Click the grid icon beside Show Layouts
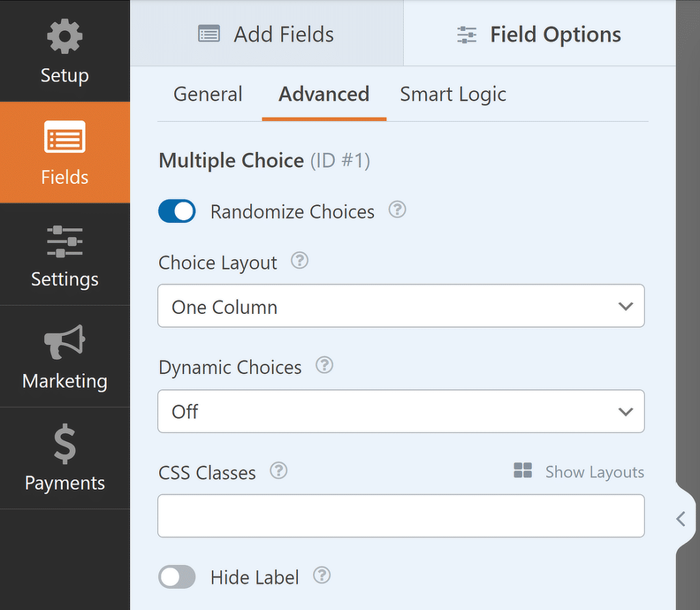 click(522, 470)
